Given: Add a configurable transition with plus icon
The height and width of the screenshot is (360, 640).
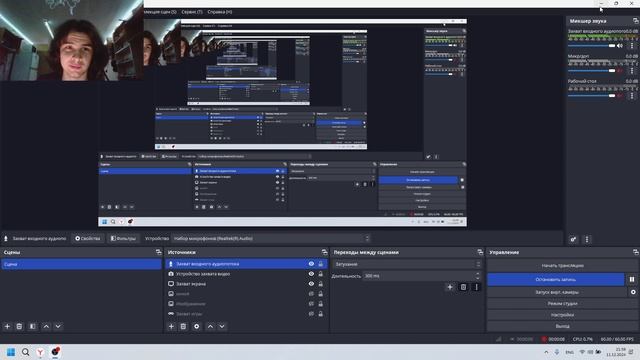Looking at the screenshot, I should (450, 287).
